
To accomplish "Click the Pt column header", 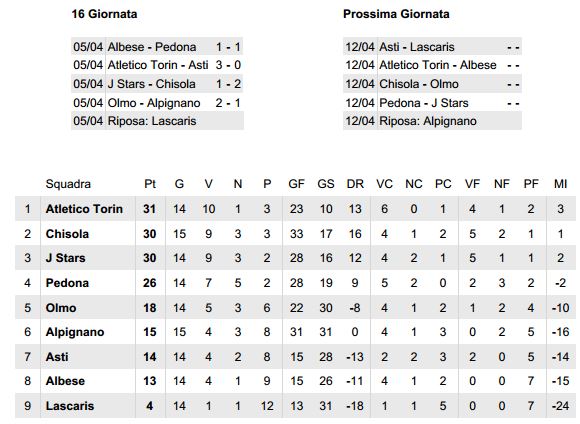I will tap(150, 184).
